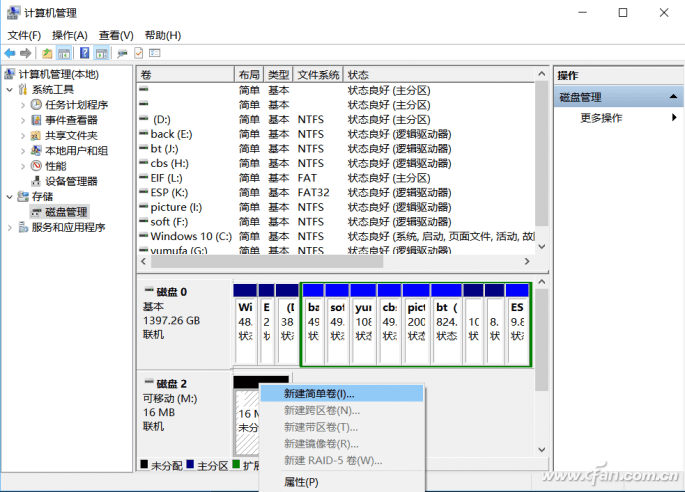The height and width of the screenshot is (492, 685).
Task: Collapse the 存储 tree node
Action: click(10, 197)
